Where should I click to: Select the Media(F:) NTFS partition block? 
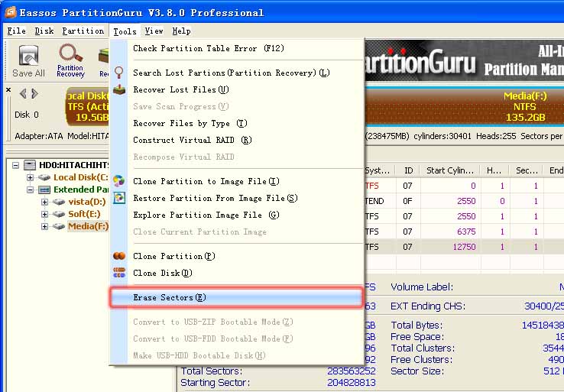click(x=465, y=107)
